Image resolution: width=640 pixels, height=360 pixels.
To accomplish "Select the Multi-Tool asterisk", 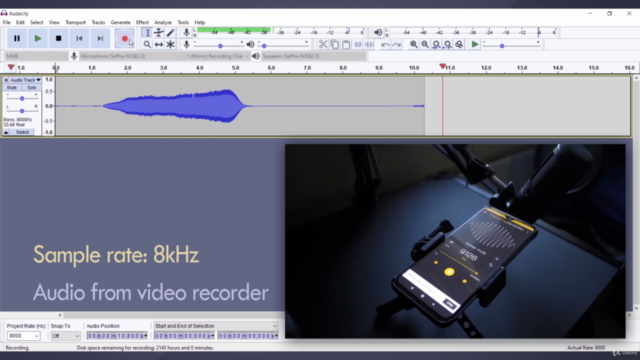I will click(170, 44).
